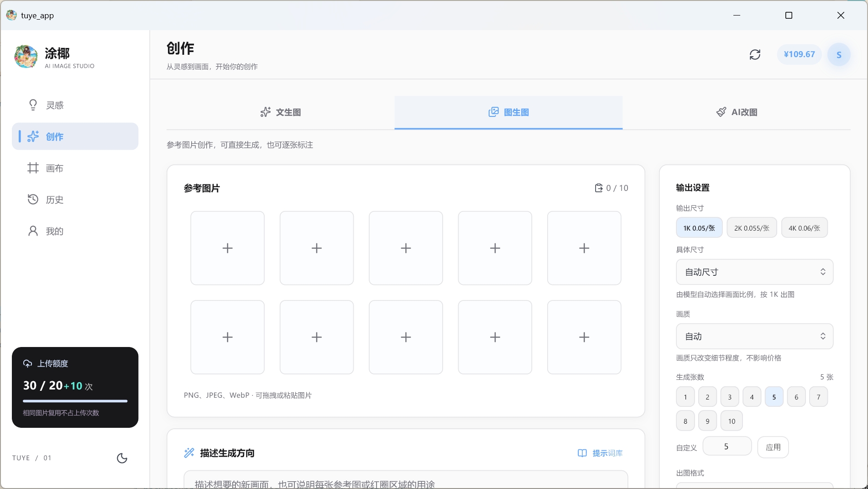
Task: Click the 涂椰 app logo image
Action: click(x=26, y=57)
